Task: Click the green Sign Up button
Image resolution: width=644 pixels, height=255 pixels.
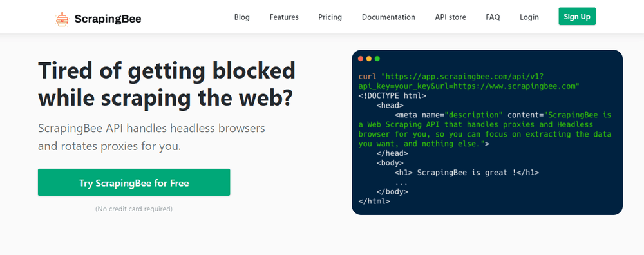Action: pos(577,17)
